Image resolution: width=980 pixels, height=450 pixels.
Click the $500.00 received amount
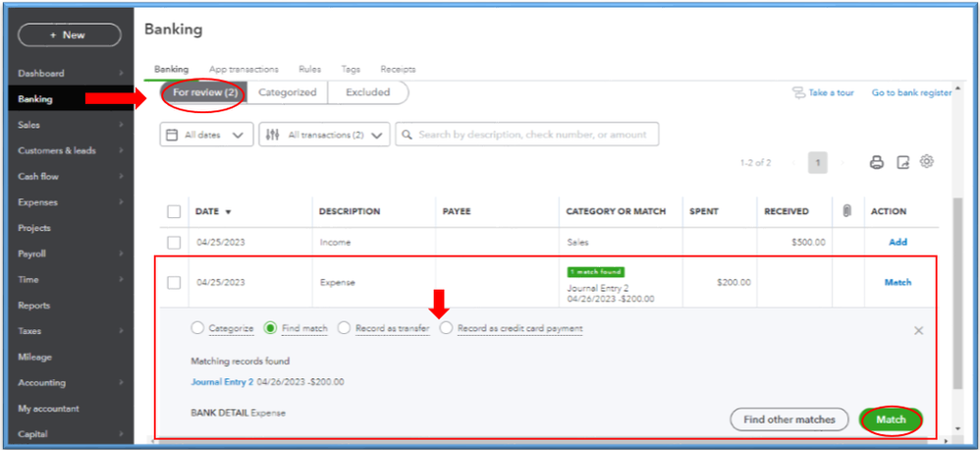807,243
